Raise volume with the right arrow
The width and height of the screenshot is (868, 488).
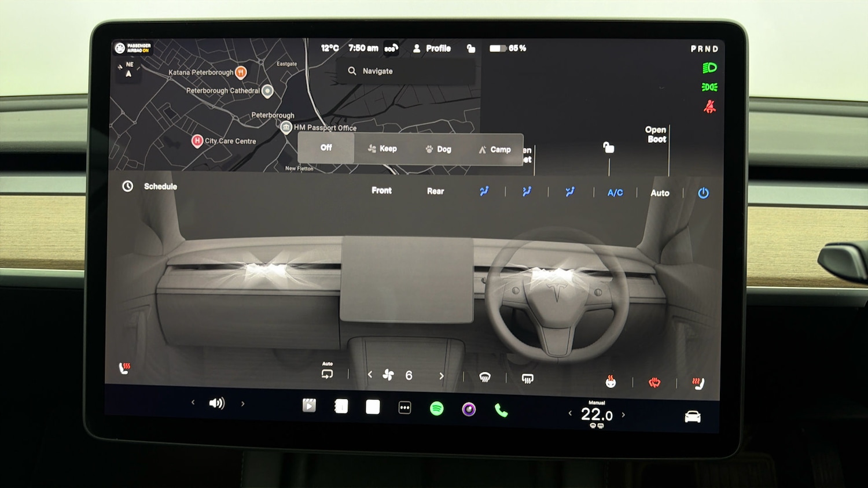242,403
